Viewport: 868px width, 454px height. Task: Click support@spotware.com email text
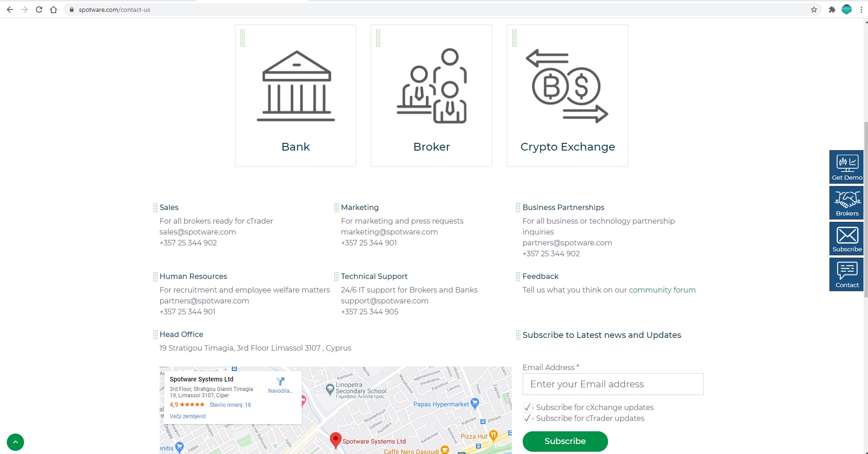(x=385, y=301)
